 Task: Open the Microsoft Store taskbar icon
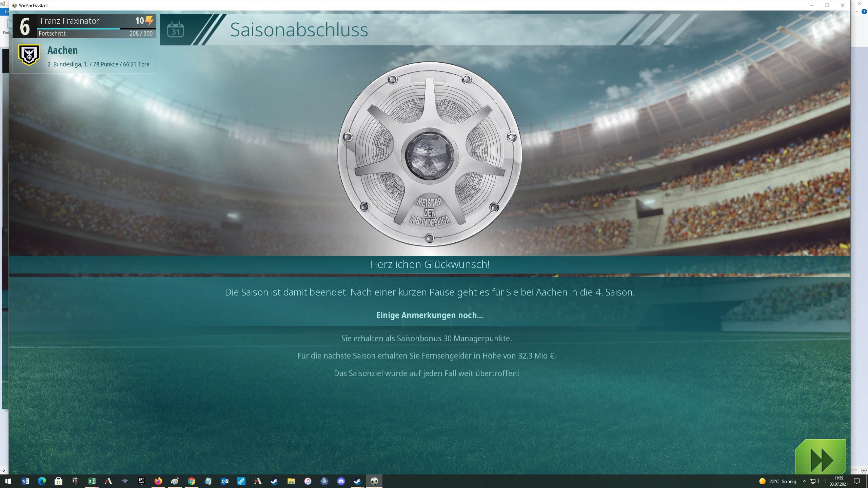click(58, 481)
